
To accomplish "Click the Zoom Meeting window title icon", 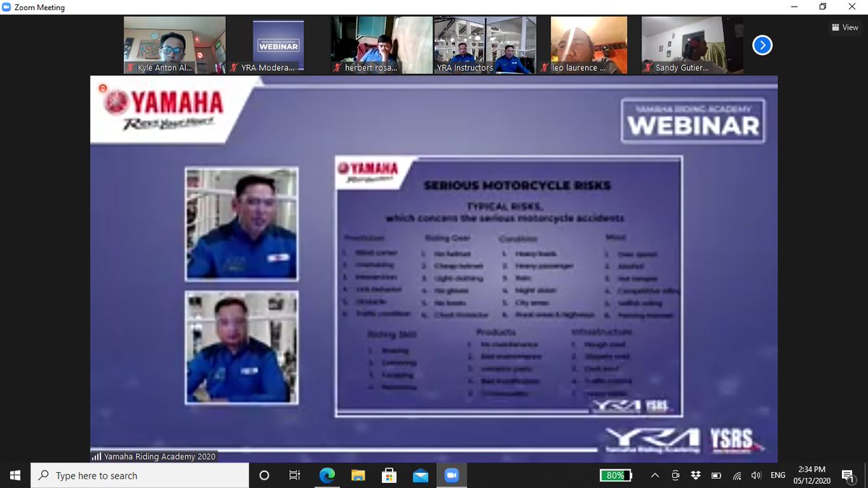I will pos(7,7).
